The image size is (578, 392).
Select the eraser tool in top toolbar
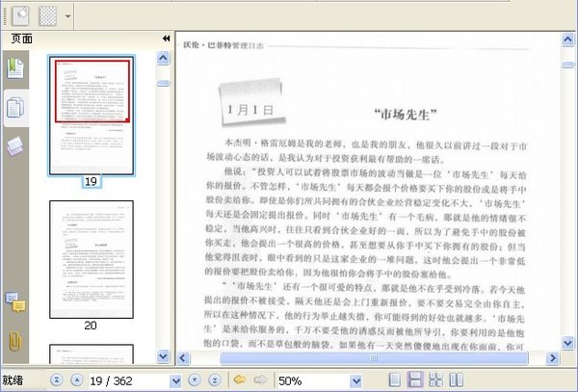[20, 16]
